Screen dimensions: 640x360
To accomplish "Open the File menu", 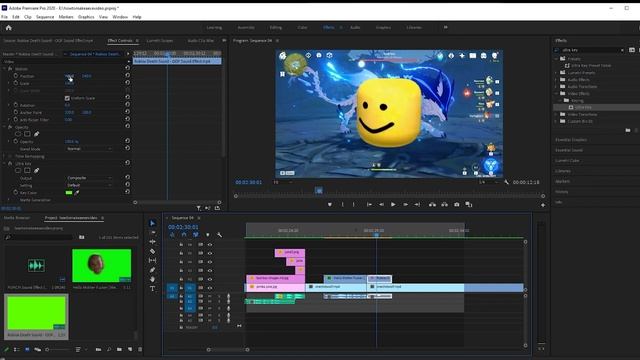I will tap(4, 17).
